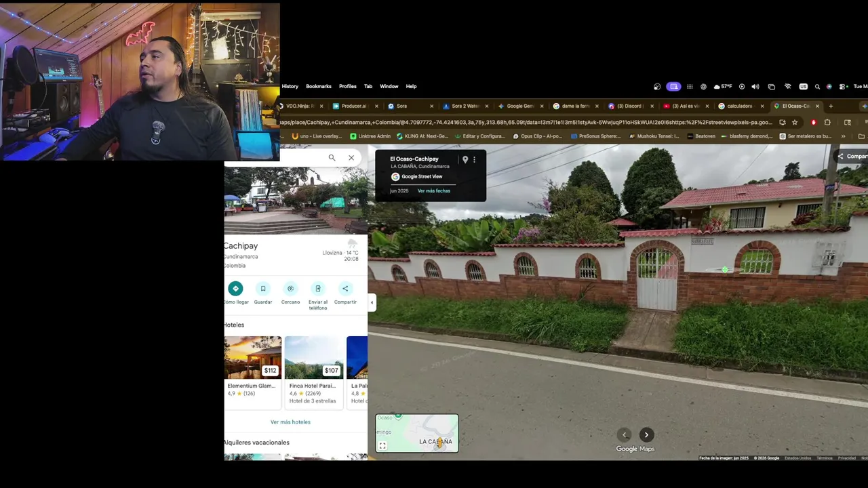Go to previous Street View position arrow
The image size is (868, 488).
click(625, 435)
